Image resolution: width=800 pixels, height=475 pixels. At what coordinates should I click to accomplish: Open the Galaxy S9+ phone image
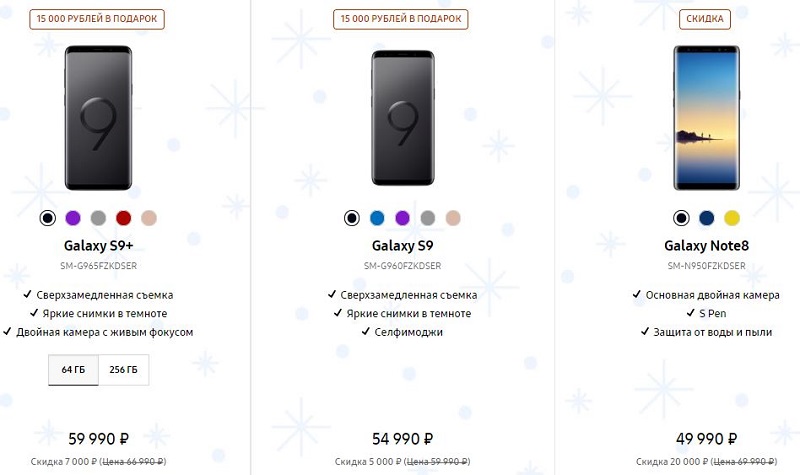[x=98, y=118]
